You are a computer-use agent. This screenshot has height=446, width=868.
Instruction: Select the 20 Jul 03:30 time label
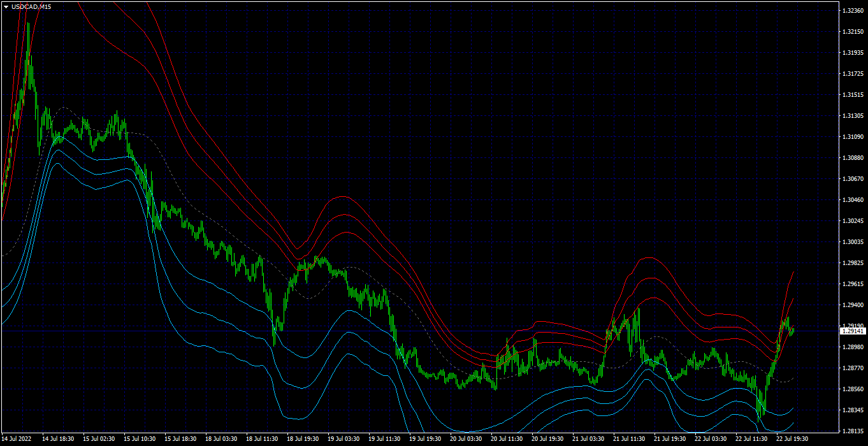[466, 439]
